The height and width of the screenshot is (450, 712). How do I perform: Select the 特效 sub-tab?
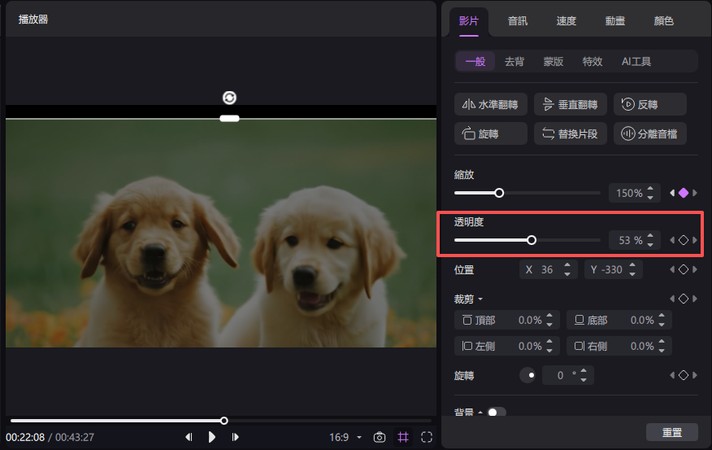pyautogui.click(x=593, y=61)
